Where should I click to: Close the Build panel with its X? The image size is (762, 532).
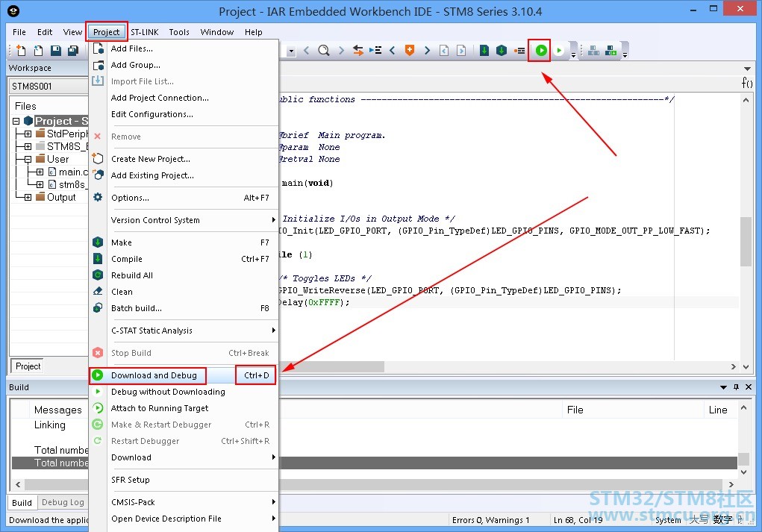click(749, 387)
